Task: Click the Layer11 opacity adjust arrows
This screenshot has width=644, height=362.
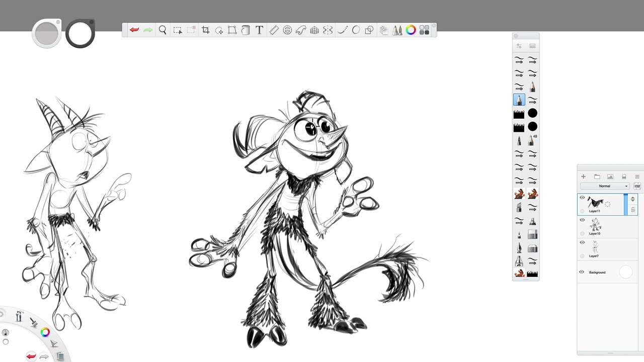Action: [633, 199]
